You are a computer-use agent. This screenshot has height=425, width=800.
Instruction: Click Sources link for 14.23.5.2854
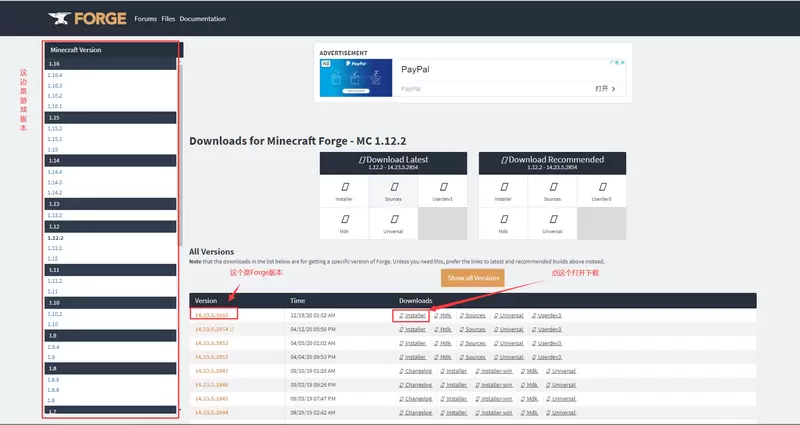pos(472,330)
